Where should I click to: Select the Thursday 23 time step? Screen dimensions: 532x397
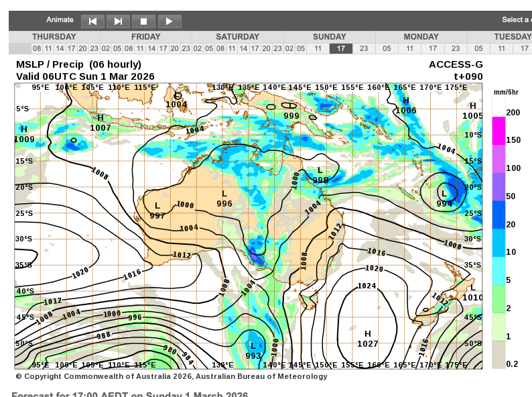pyautogui.click(x=94, y=48)
